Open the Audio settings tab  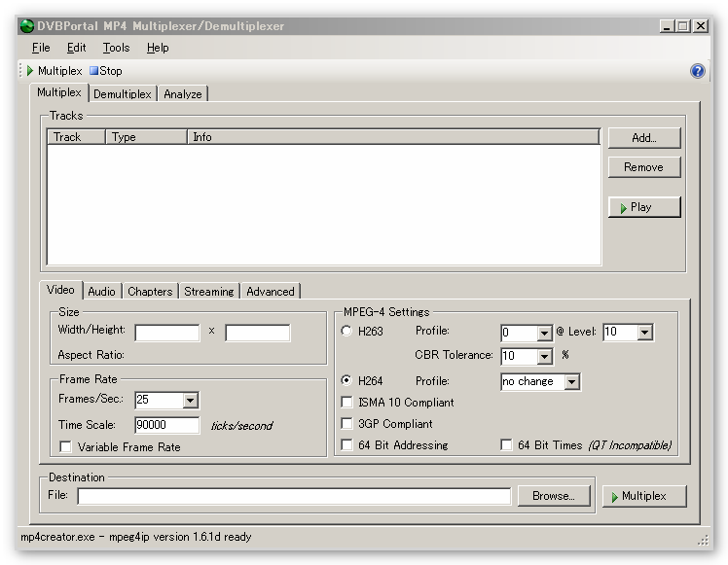pos(101,292)
